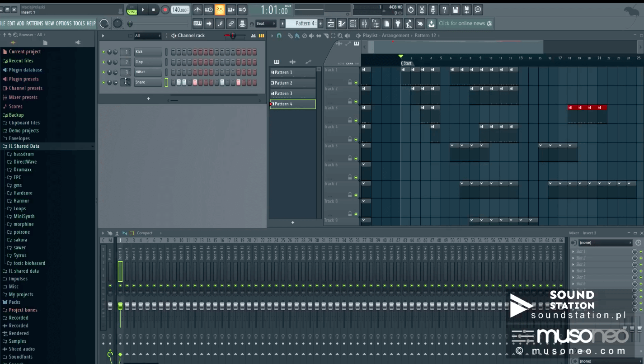Enable step editing mode icon
The image size is (644, 364).
click(220, 24)
